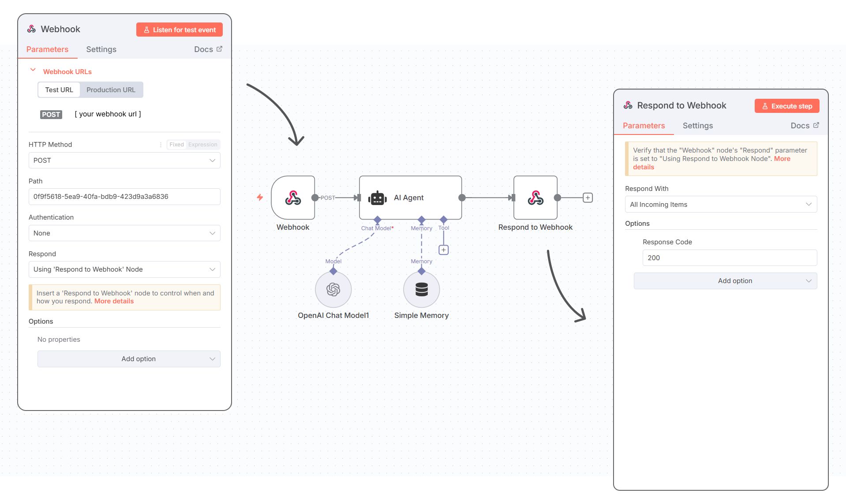
Task: Click the Execute step button
Action: 786,106
